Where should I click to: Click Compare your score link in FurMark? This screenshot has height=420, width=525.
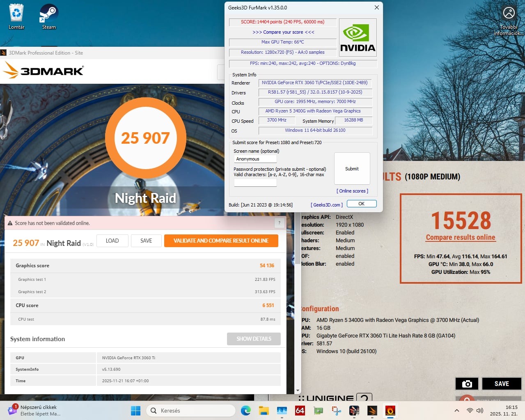coord(283,32)
